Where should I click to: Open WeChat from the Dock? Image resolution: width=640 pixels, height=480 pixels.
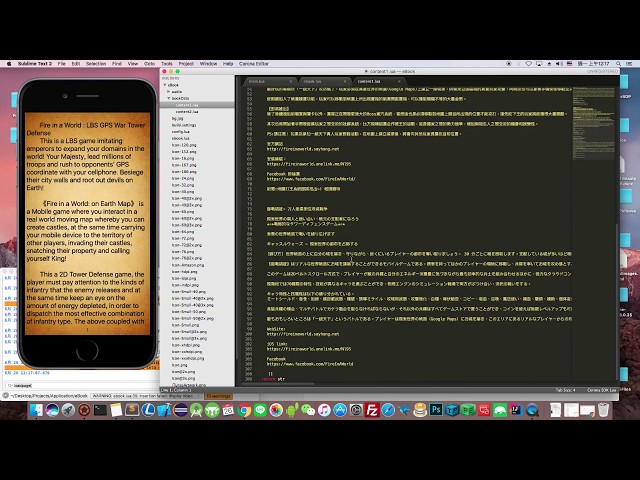coord(308,410)
